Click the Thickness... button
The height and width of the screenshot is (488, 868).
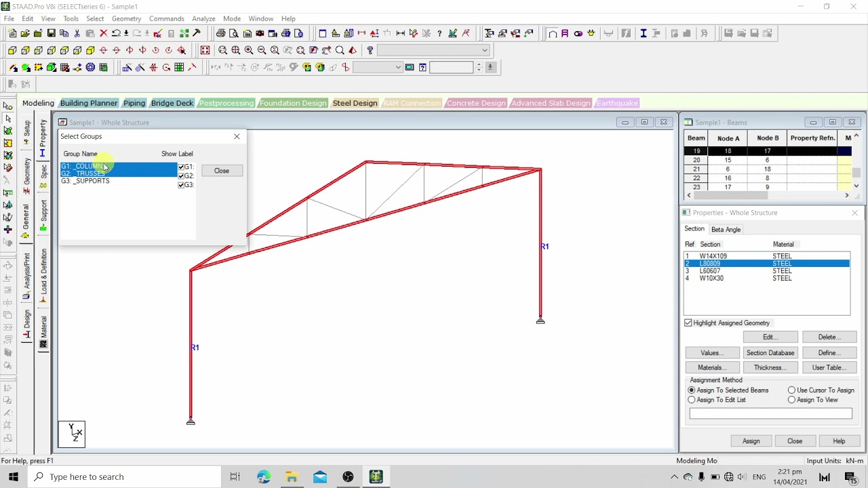(x=770, y=368)
